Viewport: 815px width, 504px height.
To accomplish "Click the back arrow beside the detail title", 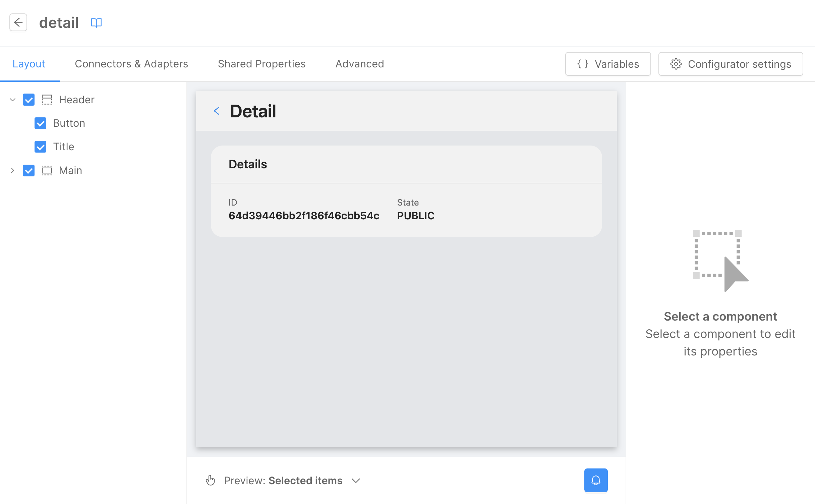I will click(x=18, y=22).
